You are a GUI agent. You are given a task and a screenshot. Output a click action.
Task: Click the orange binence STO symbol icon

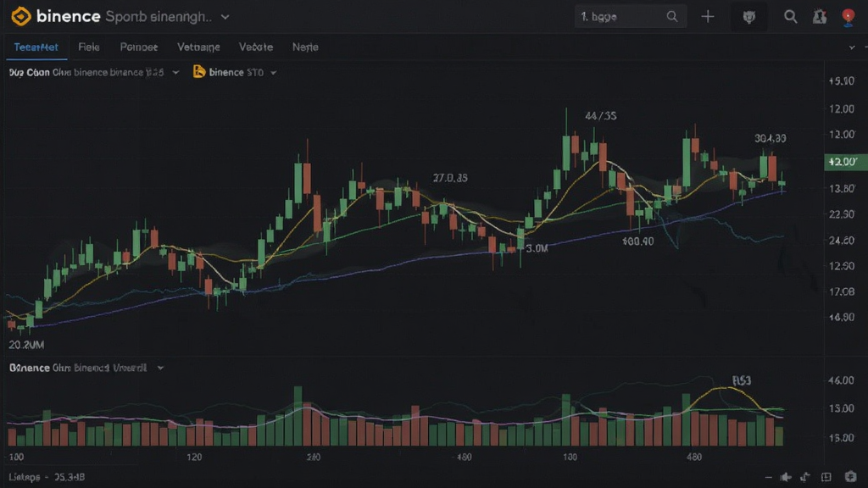coord(198,72)
